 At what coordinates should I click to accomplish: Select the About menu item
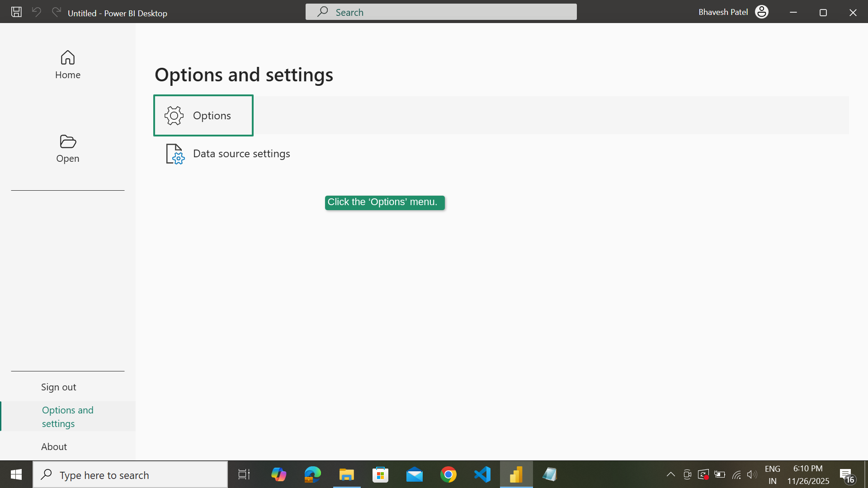coord(54,446)
